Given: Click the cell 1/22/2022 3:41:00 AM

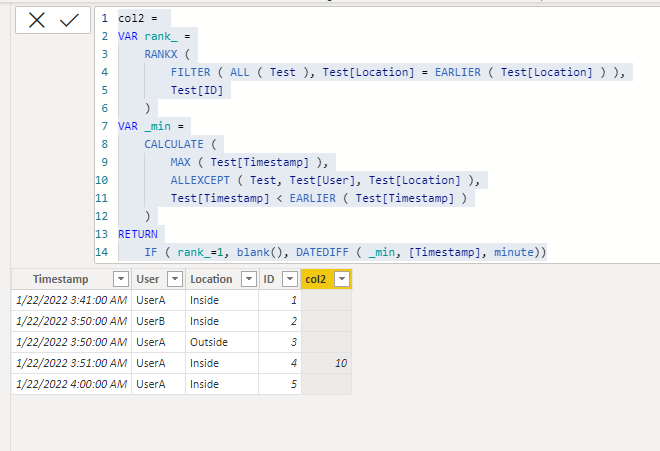Looking at the screenshot, I should [x=72, y=300].
